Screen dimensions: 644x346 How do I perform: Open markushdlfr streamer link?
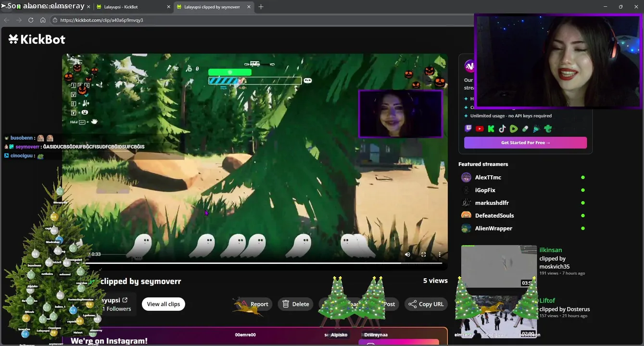492,203
